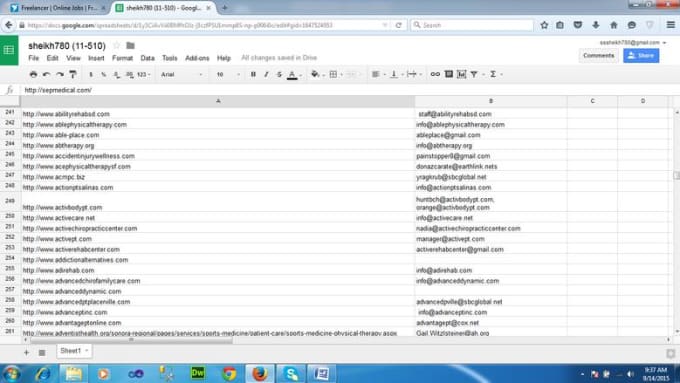Open more number formats 123 dropdown
The height and width of the screenshot is (383, 680).
tap(144, 75)
